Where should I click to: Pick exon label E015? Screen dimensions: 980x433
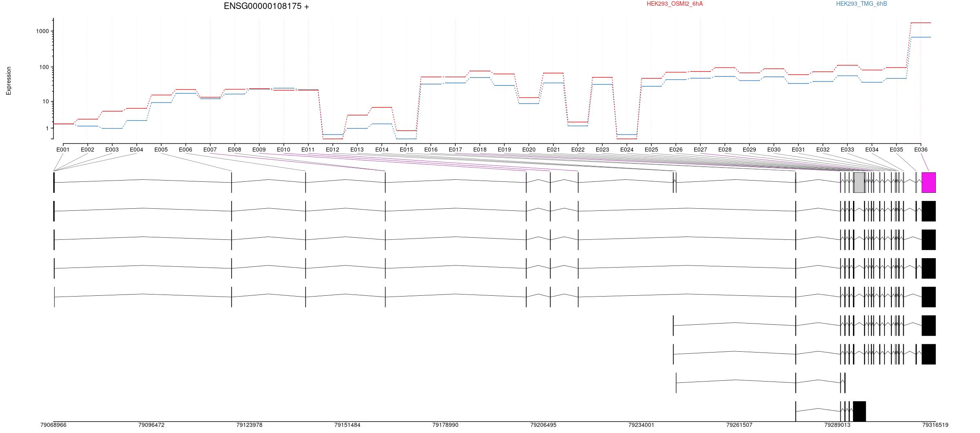[406, 150]
